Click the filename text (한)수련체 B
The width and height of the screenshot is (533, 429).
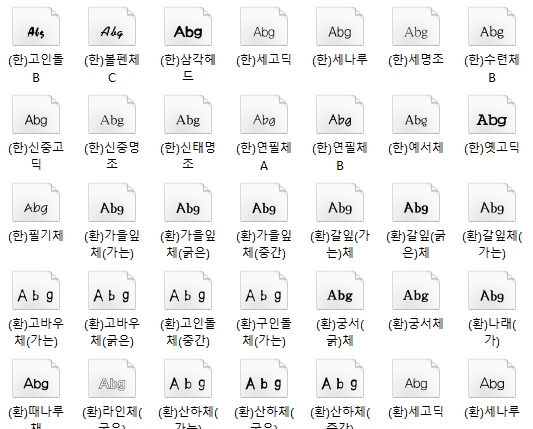(x=492, y=68)
